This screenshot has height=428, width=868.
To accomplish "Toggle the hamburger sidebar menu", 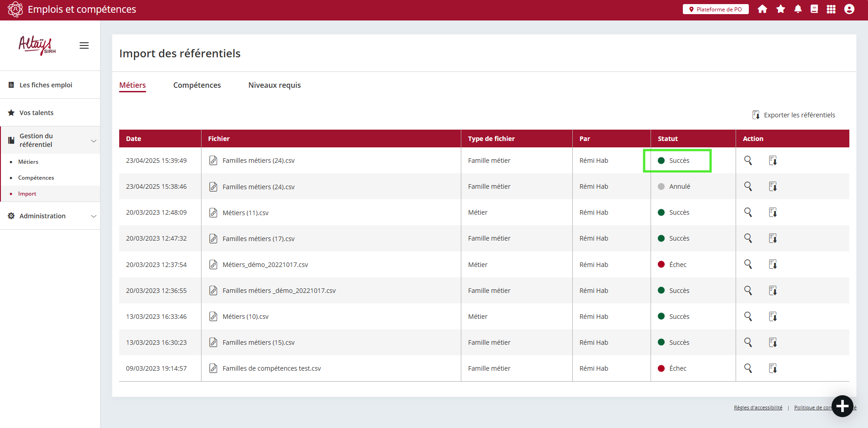I will [84, 45].
